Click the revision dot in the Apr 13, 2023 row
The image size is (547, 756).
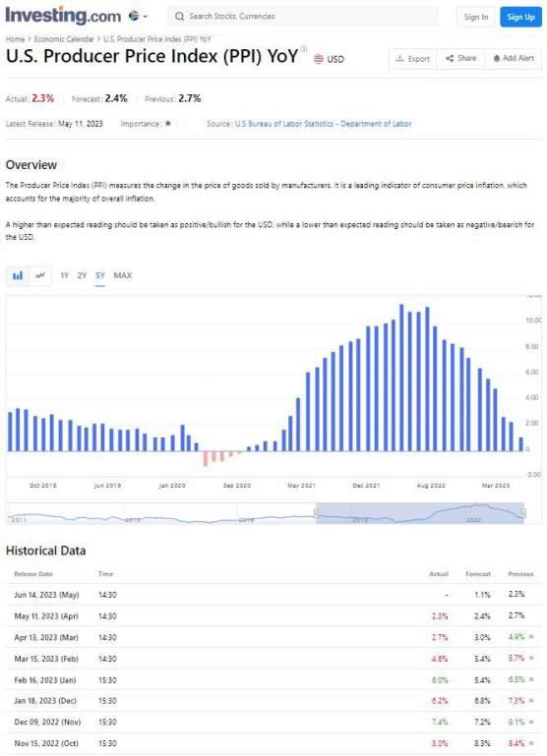click(531, 637)
